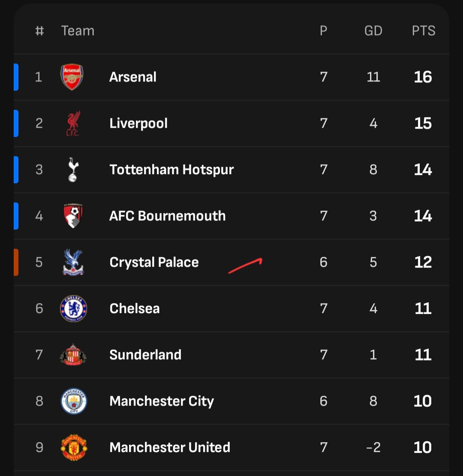Open the Manchester United crest

pos(73,447)
